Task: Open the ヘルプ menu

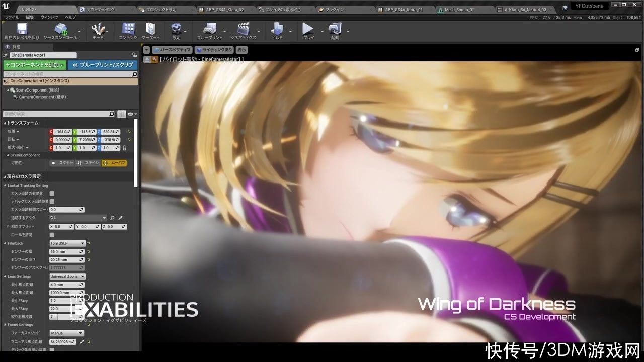Action: 70,17
